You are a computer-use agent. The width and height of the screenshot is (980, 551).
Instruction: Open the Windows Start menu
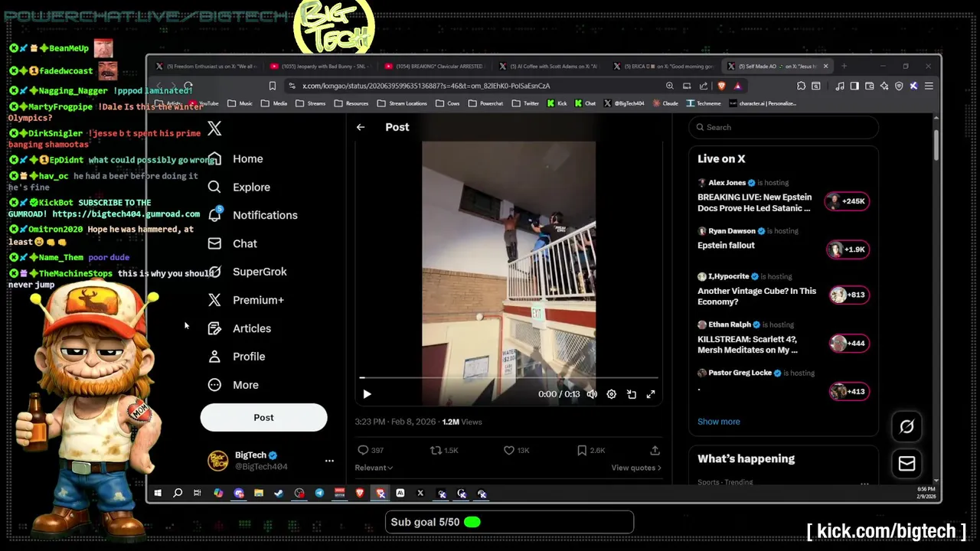[x=158, y=494]
